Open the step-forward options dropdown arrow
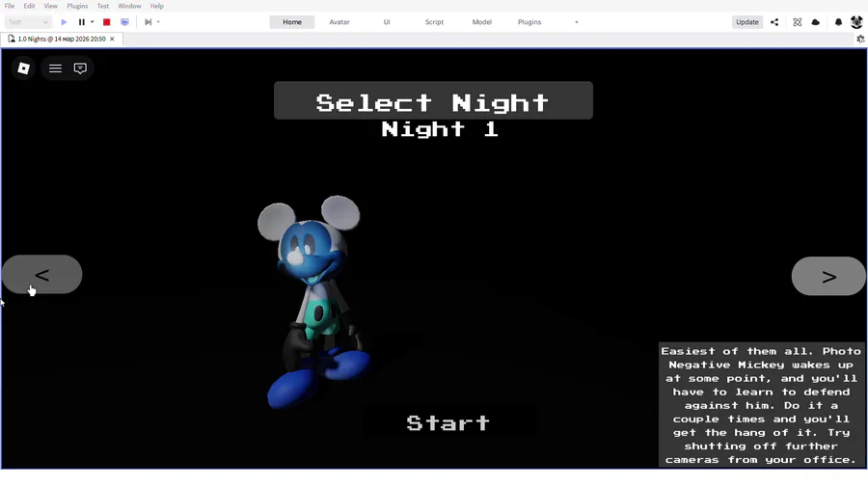Screen dimensions: 868x488 pos(158,22)
